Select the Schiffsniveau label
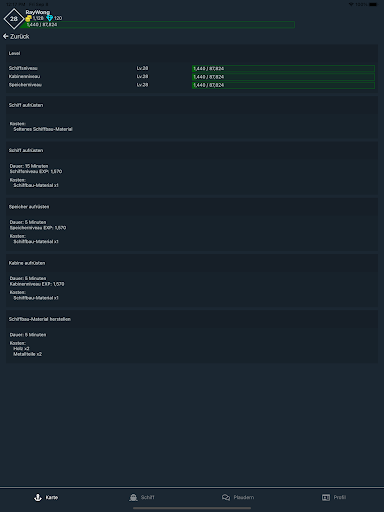384x512 pixels. [23, 68]
